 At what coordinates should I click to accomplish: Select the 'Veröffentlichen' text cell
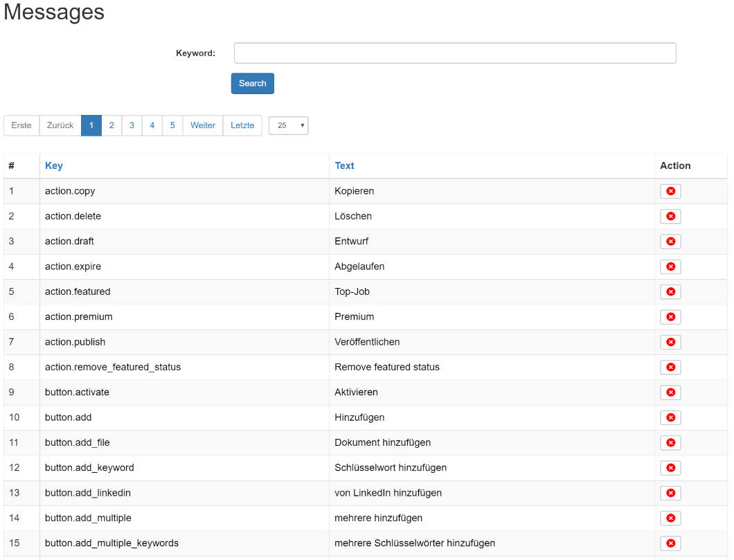pyautogui.click(x=492, y=342)
